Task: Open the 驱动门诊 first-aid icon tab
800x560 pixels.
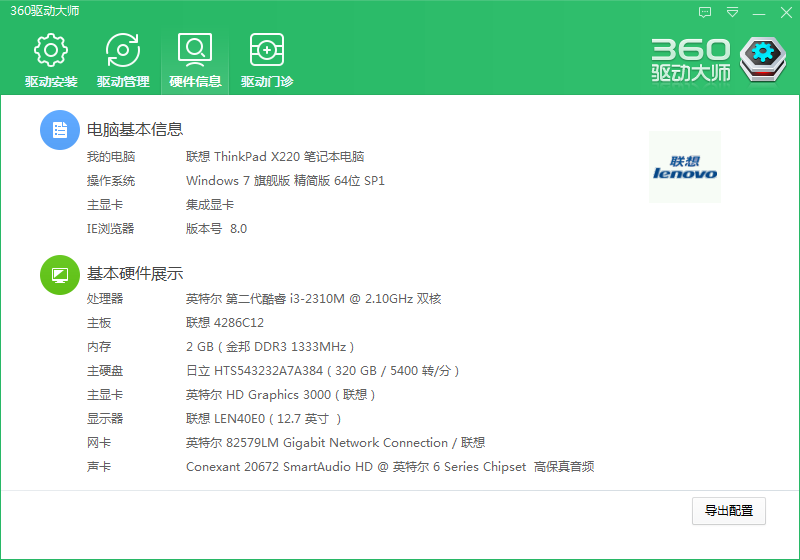Action: point(267,60)
